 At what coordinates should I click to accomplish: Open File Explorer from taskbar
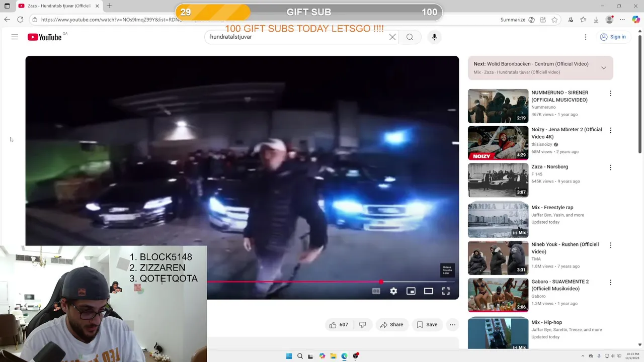333,356
